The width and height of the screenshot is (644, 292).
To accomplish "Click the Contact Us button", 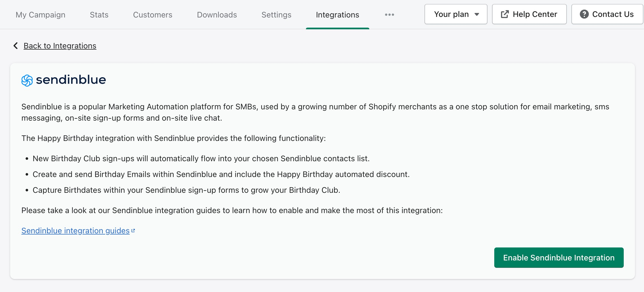I will [x=607, y=14].
